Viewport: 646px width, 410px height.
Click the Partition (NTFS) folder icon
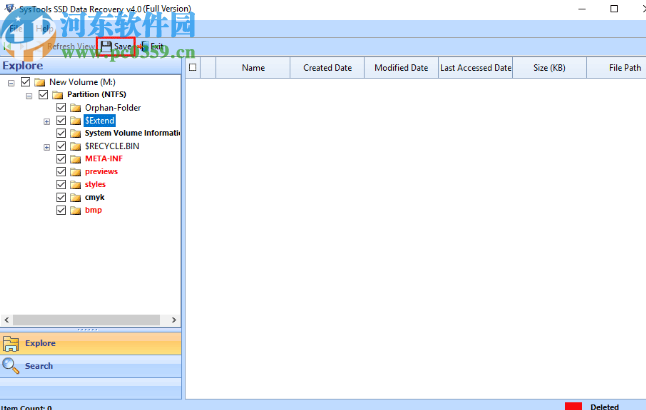tap(58, 95)
